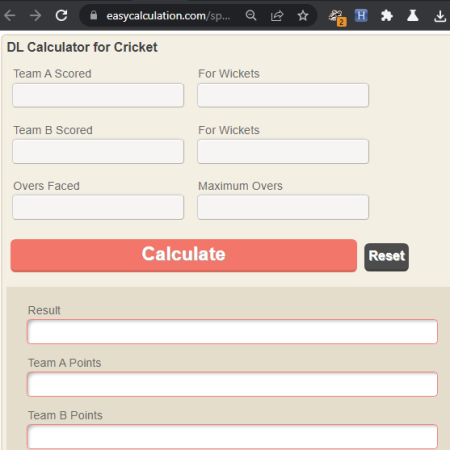Click Team B For Wickets field
Screen dimensions: 450x450
pos(283,151)
